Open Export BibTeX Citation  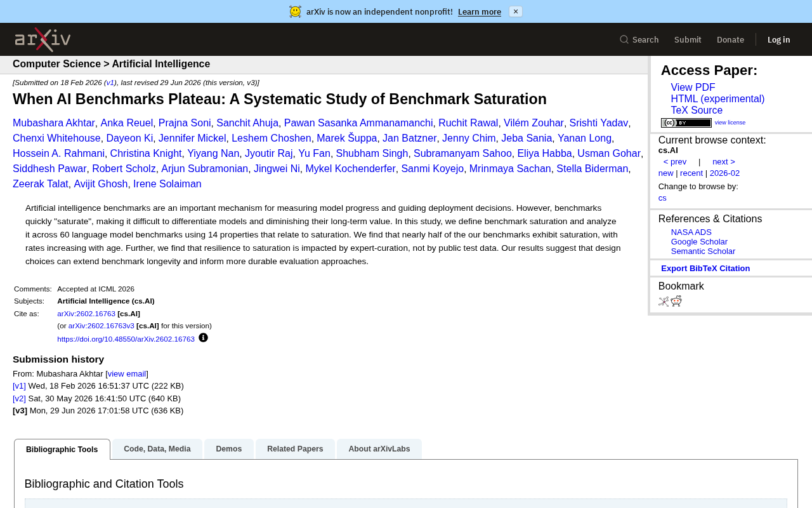pyautogui.click(x=705, y=269)
